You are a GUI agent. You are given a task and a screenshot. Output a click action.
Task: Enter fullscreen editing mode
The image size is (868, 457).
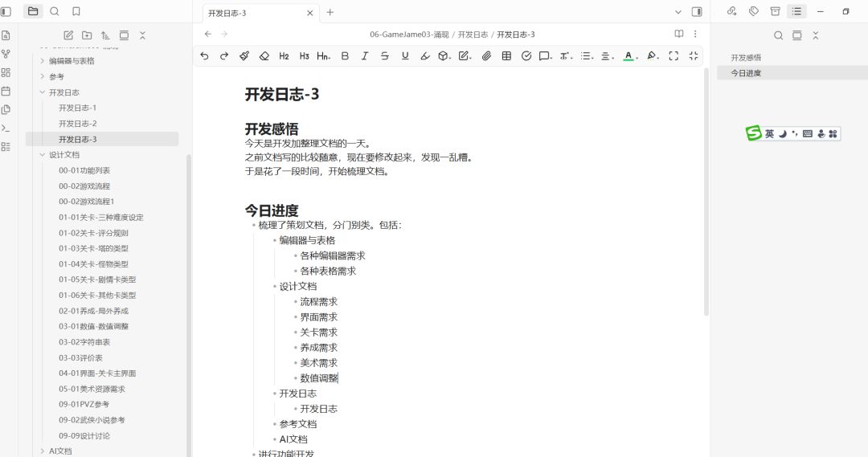(674, 56)
